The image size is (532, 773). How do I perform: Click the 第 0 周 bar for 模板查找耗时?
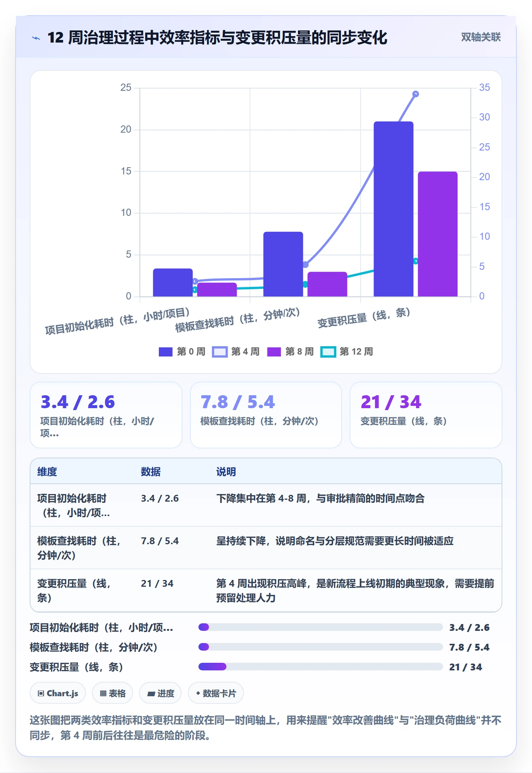[283, 264]
